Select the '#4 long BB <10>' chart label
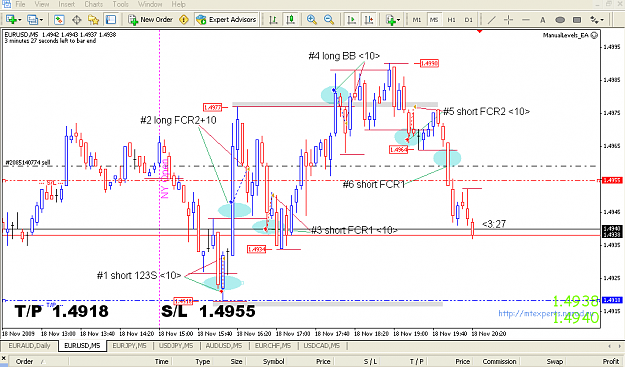This screenshot has height=367, width=625. coord(344,56)
